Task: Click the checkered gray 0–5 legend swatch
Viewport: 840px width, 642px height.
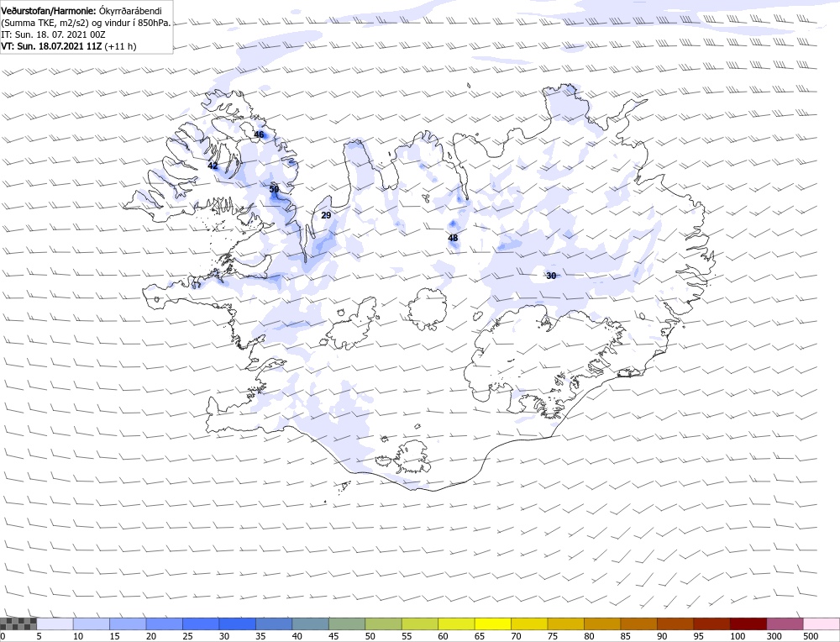Action: (x=18, y=624)
